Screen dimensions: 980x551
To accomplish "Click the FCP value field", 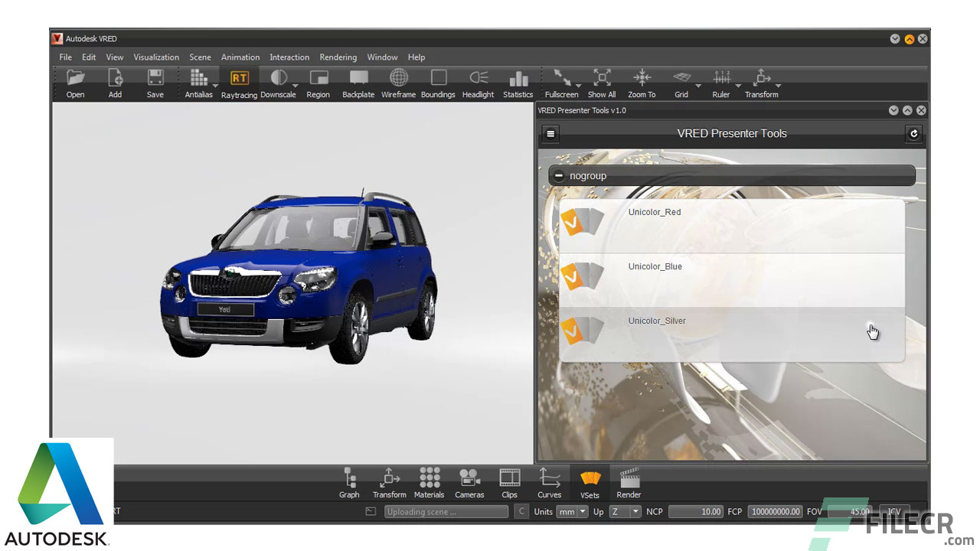I will [x=776, y=512].
